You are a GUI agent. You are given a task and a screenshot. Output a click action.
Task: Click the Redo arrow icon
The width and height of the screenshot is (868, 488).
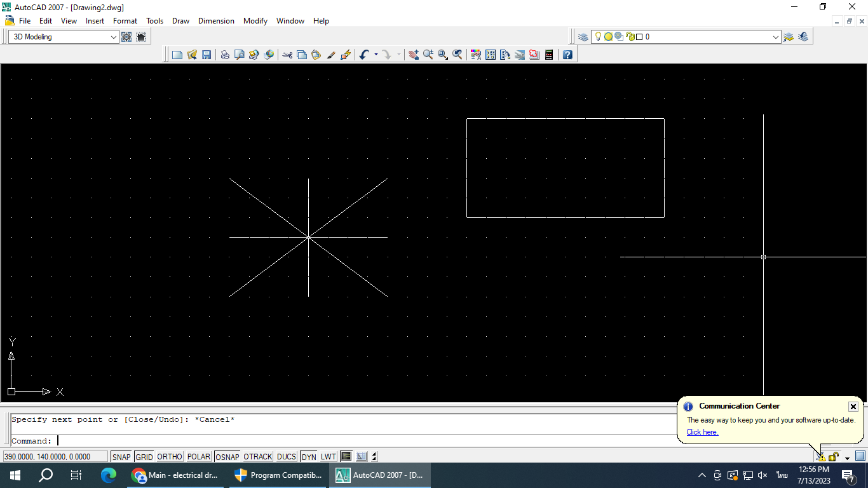pos(386,55)
